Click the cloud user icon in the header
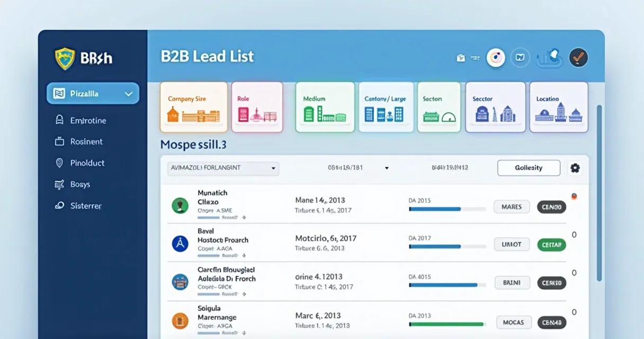This screenshot has height=339, width=644. coord(549,58)
